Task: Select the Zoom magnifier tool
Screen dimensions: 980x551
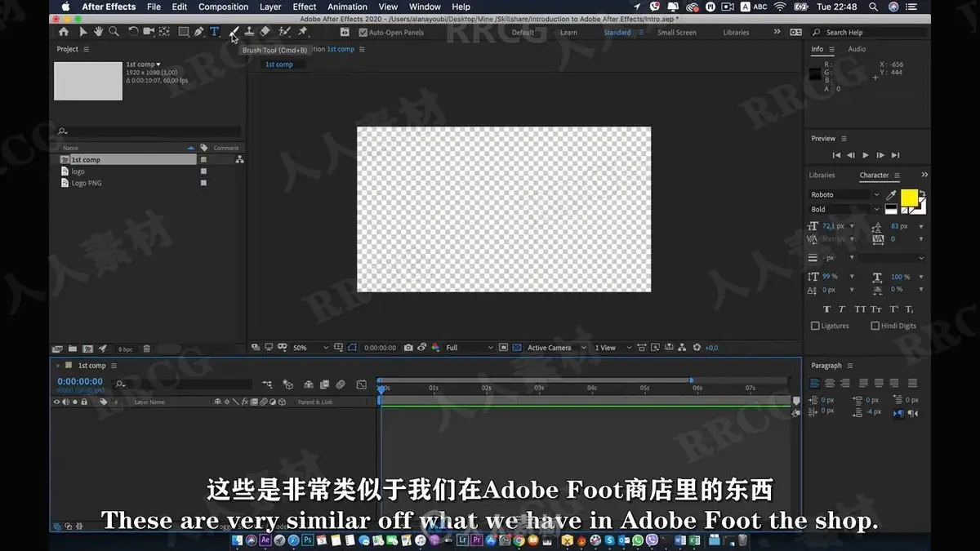Action: [x=114, y=32]
